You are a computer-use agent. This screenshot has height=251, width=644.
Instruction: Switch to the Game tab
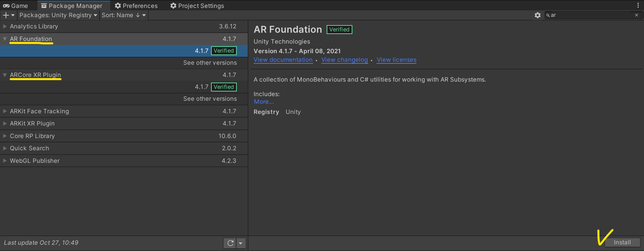tap(16, 6)
